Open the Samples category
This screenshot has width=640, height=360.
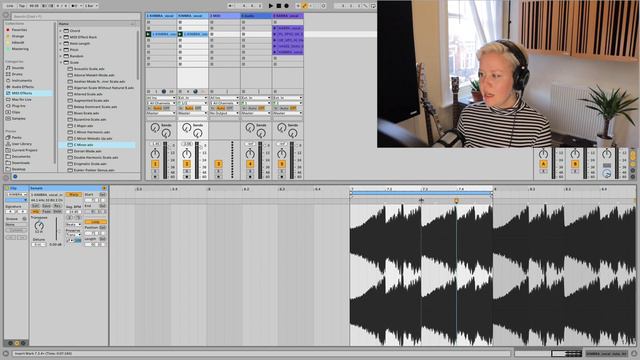click(x=18, y=118)
